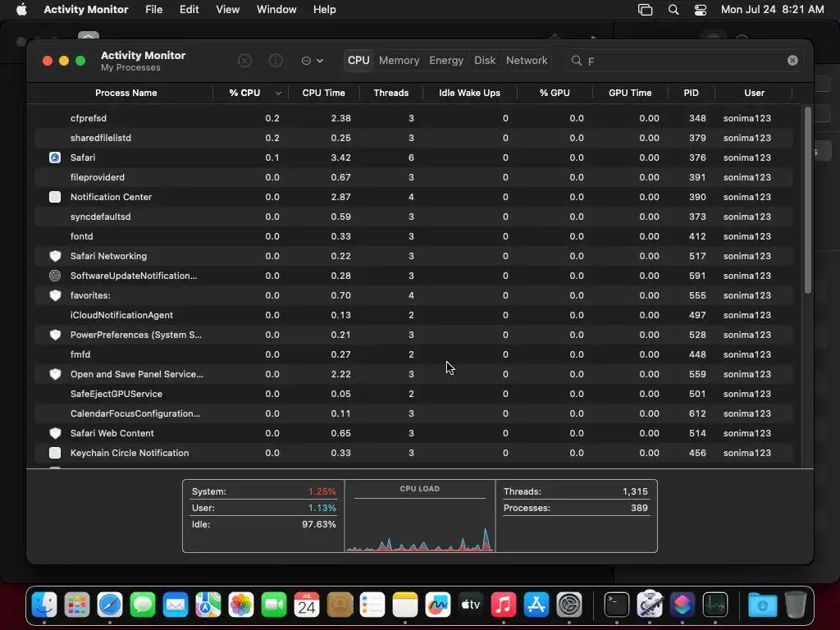Image resolution: width=840 pixels, height=630 pixels.
Task: Select the iCloudNotificationAgent process
Action: tap(413, 315)
